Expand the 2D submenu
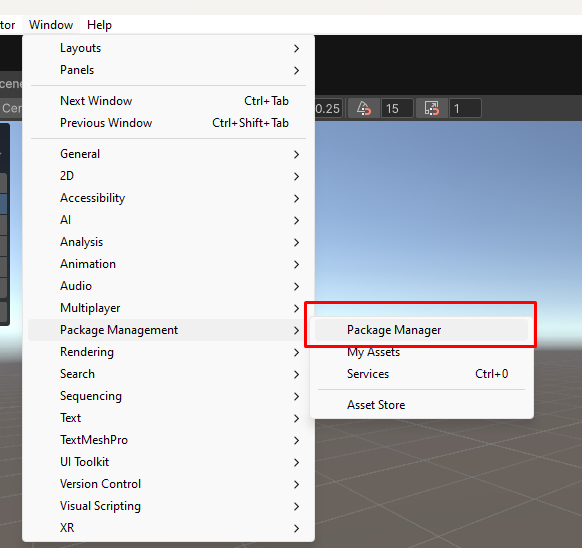The width and height of the screenshot is (582, 548). (168, 176)
